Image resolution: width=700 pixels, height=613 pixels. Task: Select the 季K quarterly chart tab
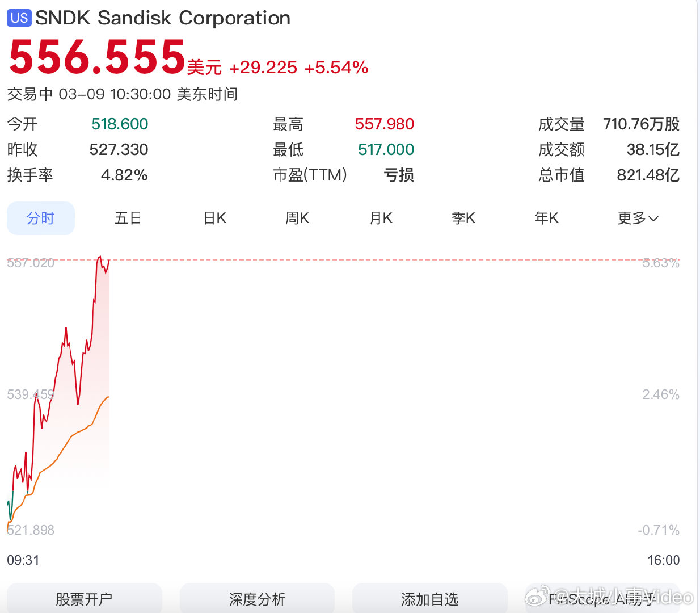(463, 218)
